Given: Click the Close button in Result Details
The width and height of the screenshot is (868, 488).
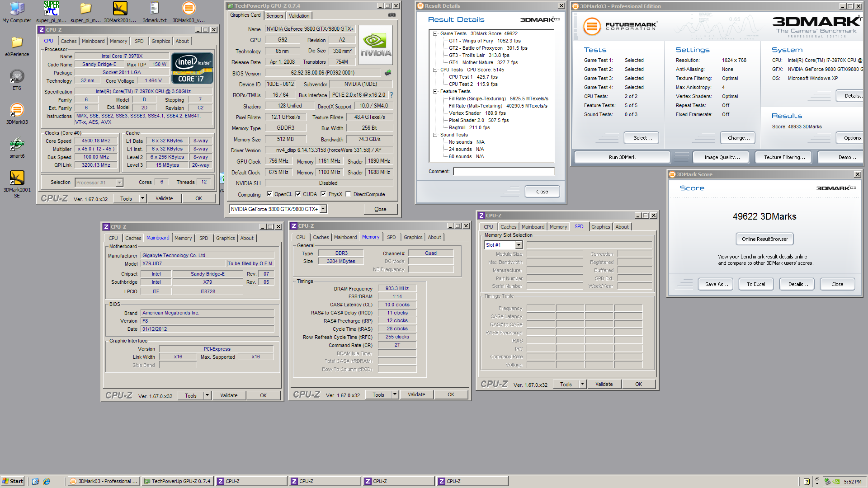Looking at the screenshot, I should coord(542,192).
